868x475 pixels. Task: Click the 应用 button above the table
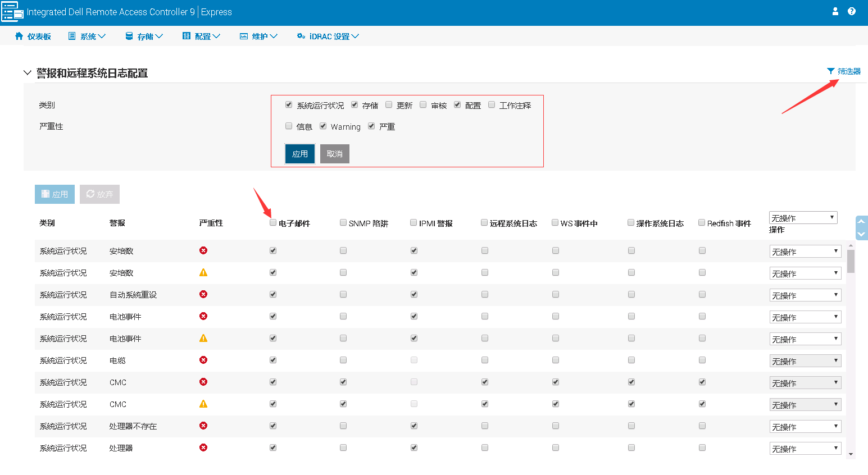(x=54, y=194)
